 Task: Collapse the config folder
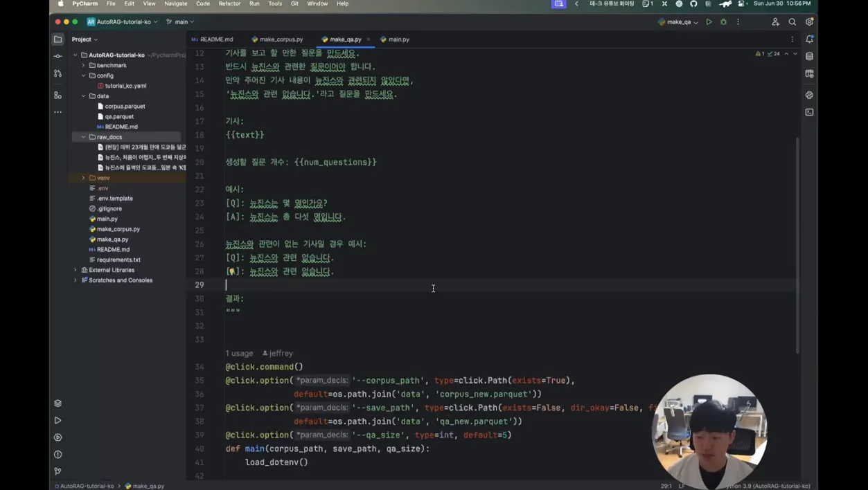coord(84,75)
